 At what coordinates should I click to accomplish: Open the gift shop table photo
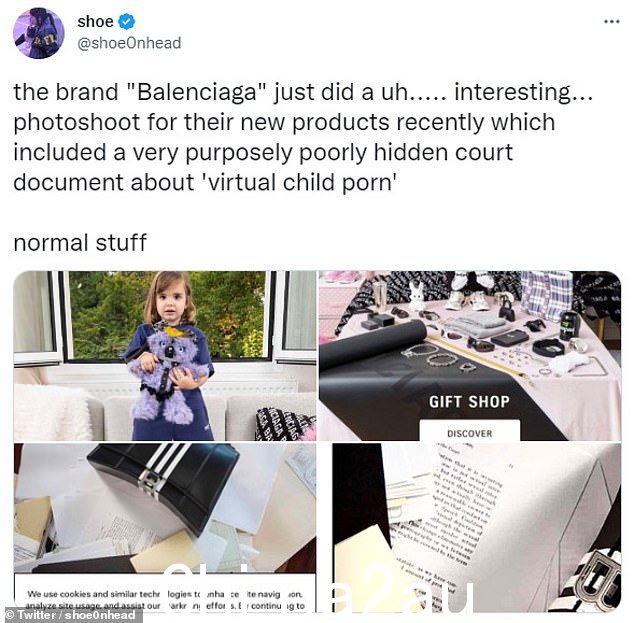click(x=470, y=356)
